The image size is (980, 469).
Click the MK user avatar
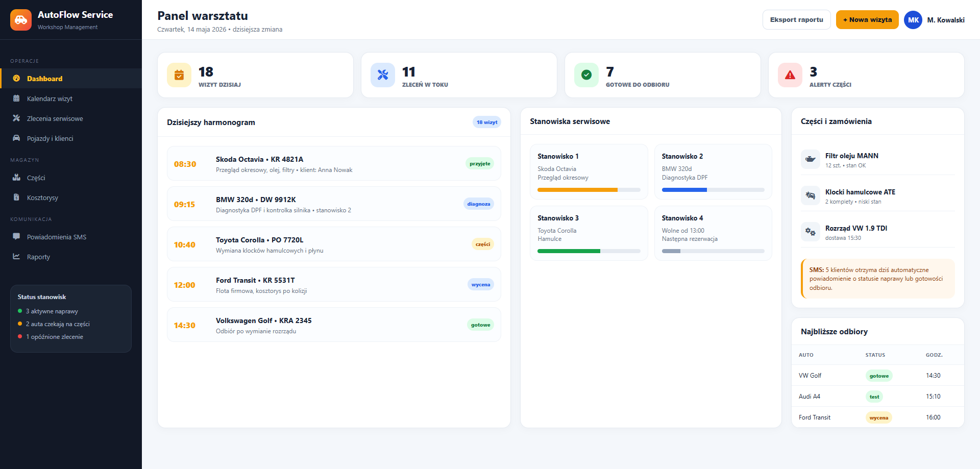[x=913, y=20]
